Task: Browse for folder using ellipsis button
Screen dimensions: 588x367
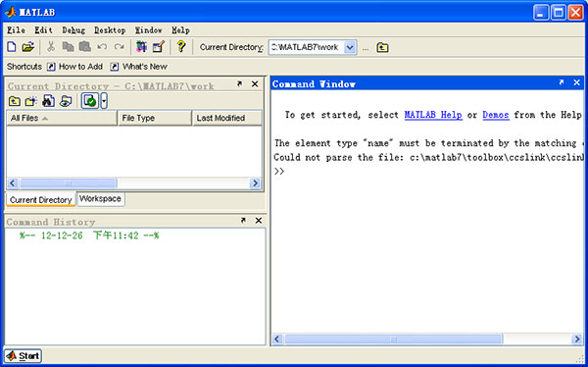Action: 366,48
